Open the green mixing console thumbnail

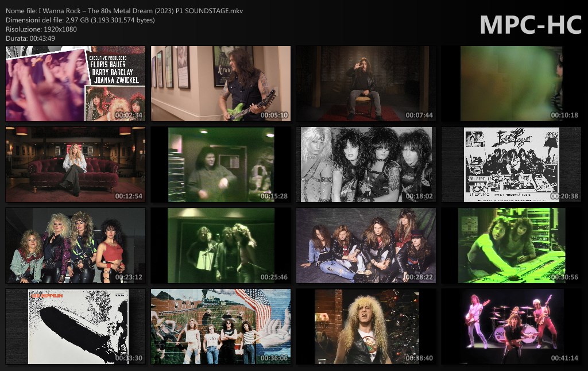click(511, 246)
